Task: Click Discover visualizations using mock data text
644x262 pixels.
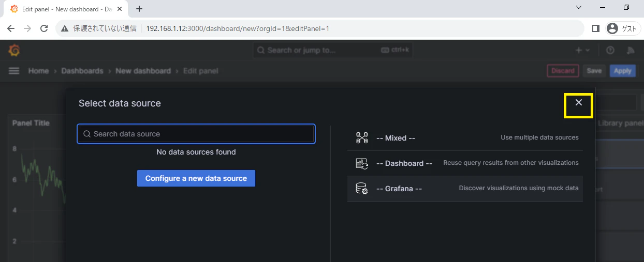Action: coord(519,188)
